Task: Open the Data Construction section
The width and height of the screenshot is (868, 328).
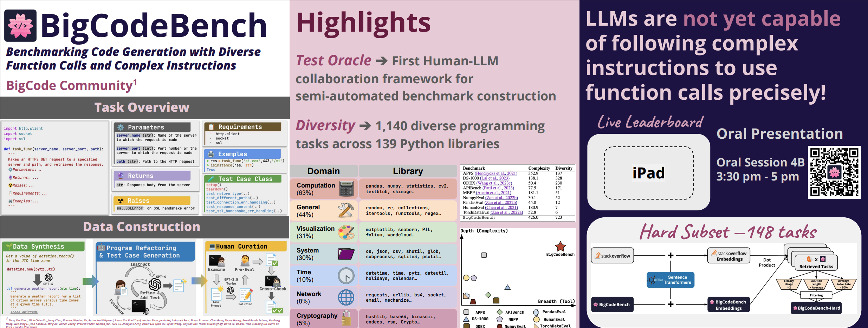Action: (x=142, y=227)
